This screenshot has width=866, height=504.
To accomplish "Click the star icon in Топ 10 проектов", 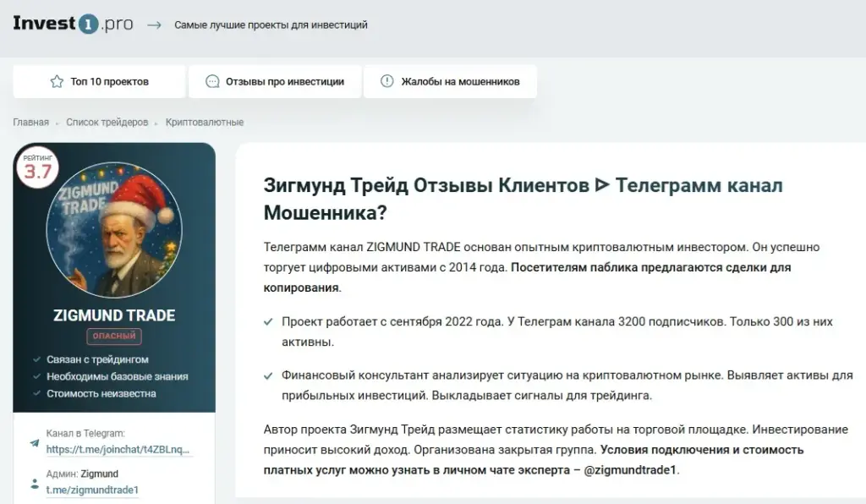I will coord(57,82).
